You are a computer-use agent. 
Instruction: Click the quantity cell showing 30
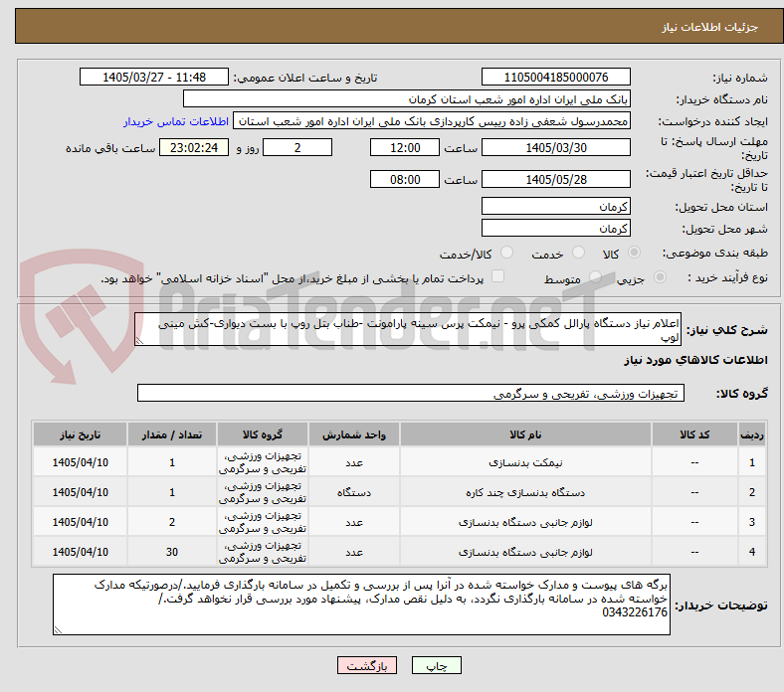click(172, 552)
